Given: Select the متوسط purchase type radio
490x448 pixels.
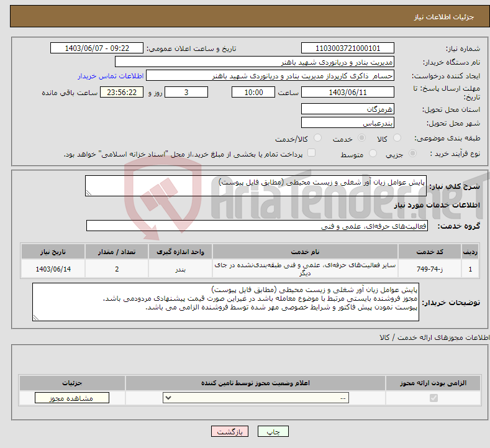Looking at the screenshot, I should [x=373, y=153].
